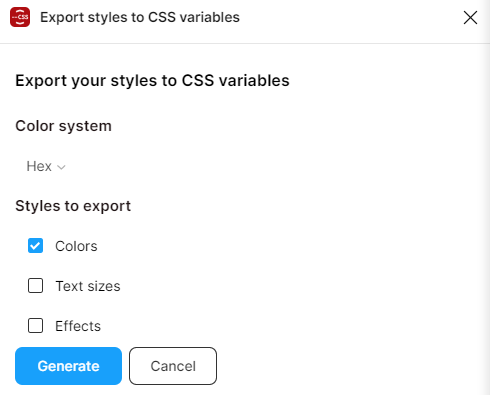Click the dialog title Export styles to CSS variables
Screen dimensions: 490x395
140,17
